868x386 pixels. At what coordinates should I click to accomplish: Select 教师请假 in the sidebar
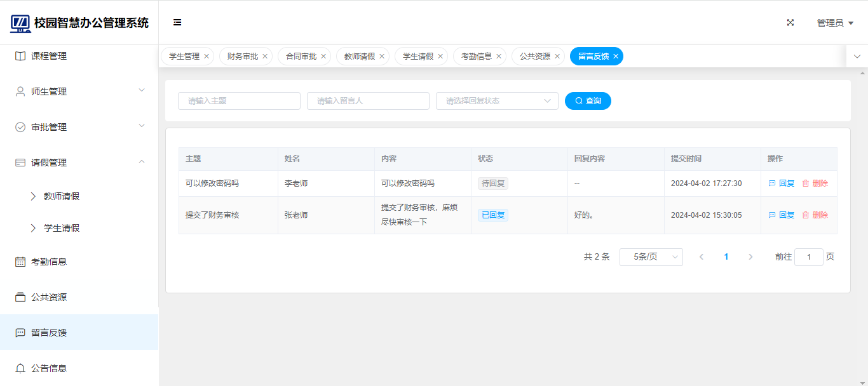(x=62, y=197)
